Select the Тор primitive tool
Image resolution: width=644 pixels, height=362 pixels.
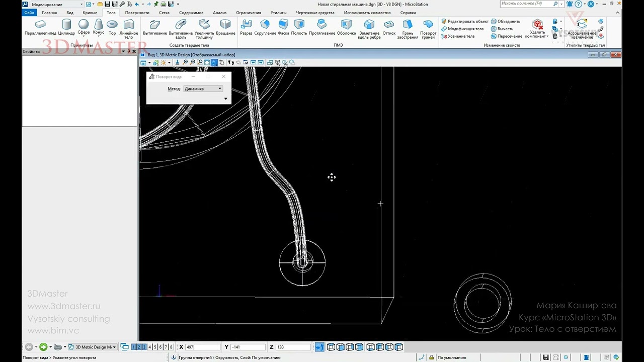pos(112,27)
